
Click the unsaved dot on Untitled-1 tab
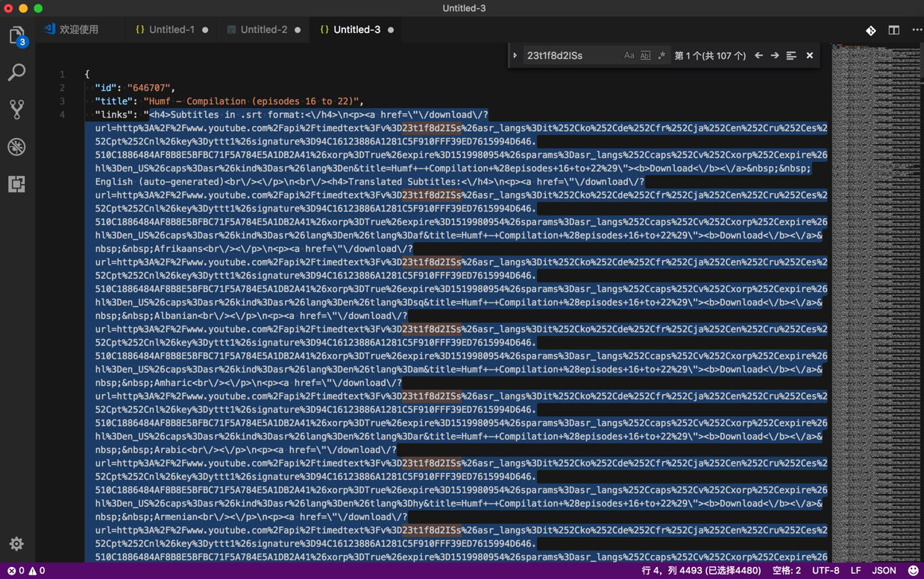(205, 30)
